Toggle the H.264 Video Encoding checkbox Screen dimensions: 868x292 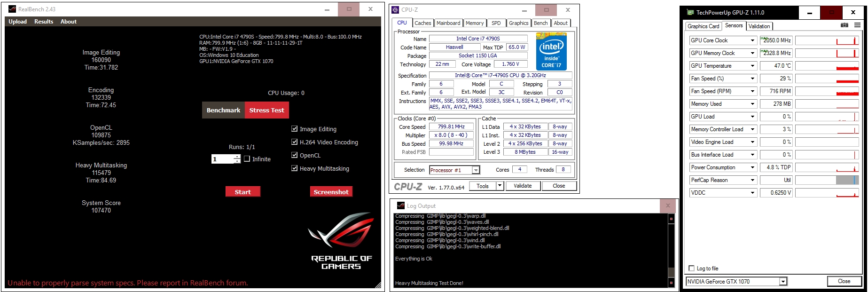coord(294,142)
